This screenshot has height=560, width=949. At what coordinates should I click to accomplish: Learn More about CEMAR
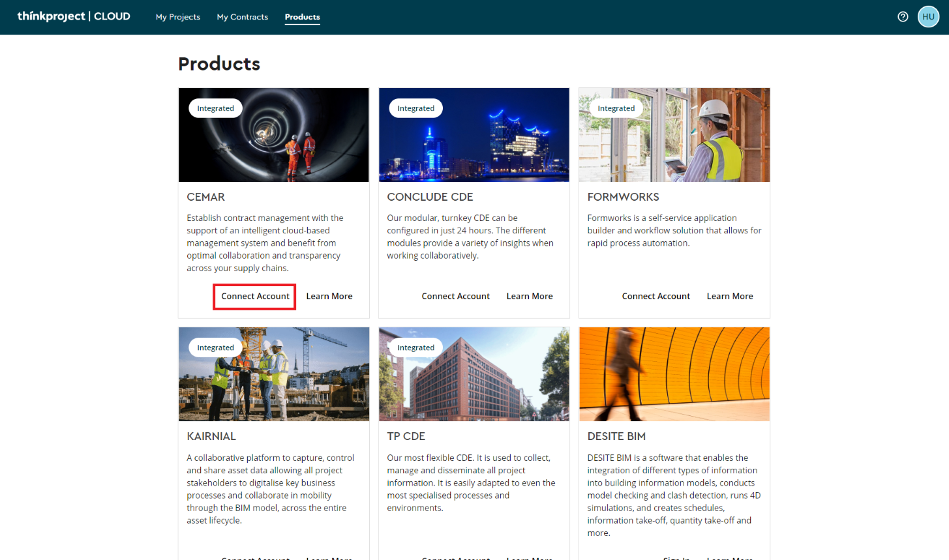coord(329,296)
